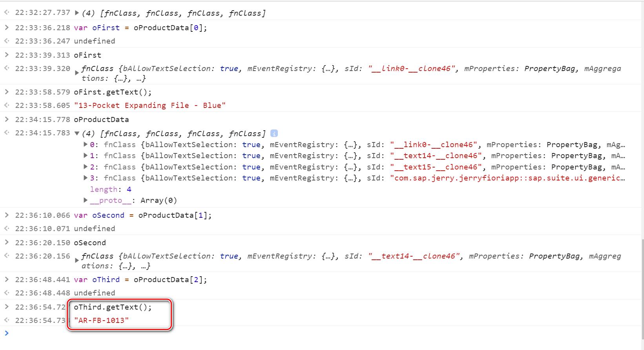
Task: Click the undefined result at 22:33:36.247
Action: [x=95, y=41]
